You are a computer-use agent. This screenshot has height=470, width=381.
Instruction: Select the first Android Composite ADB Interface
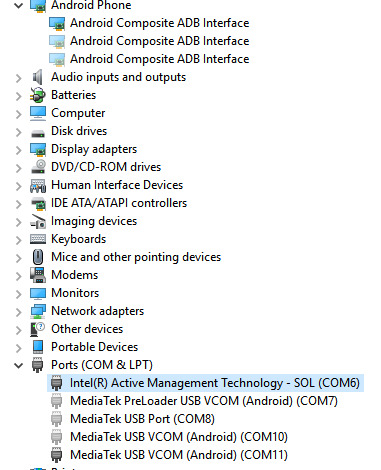pyautogui.click(x=159, y=23)
